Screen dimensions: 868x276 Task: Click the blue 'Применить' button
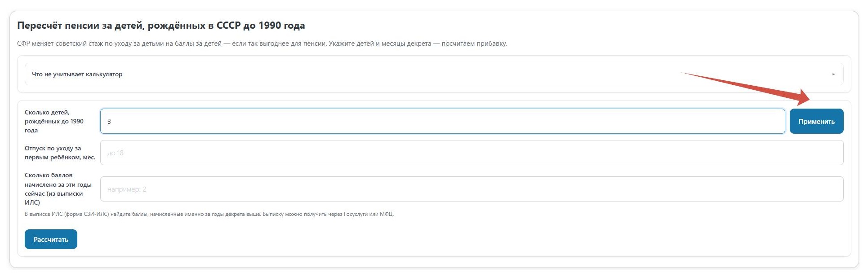[x=816, y=121]
